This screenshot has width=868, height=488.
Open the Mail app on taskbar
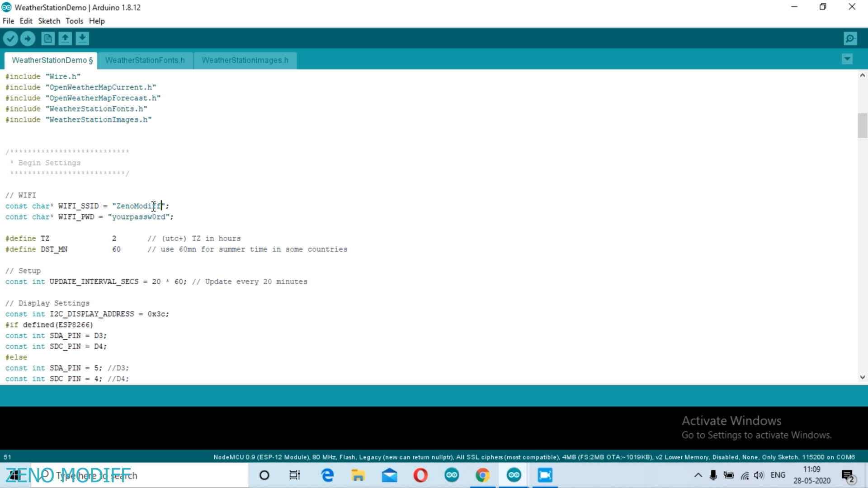pyautogui.click(x=389, y=475)
